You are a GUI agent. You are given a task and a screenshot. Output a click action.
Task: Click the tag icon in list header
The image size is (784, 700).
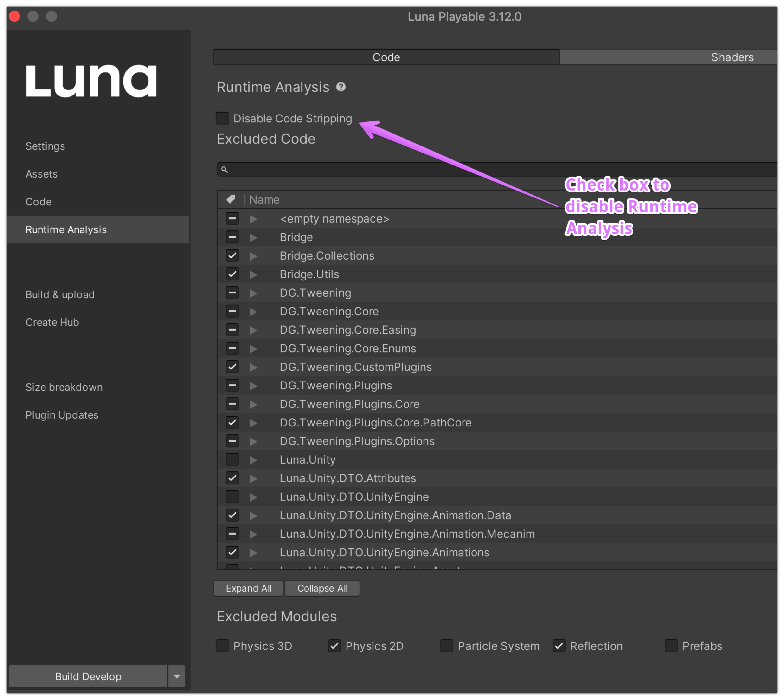point(231,199)
